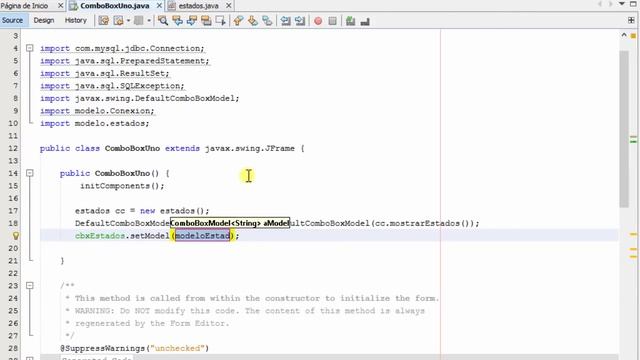640x360 pixels.
Task: Click the ComboBoxModel<String> aModel tooltip
Action: pyautogui.click(x=230, y=223)
